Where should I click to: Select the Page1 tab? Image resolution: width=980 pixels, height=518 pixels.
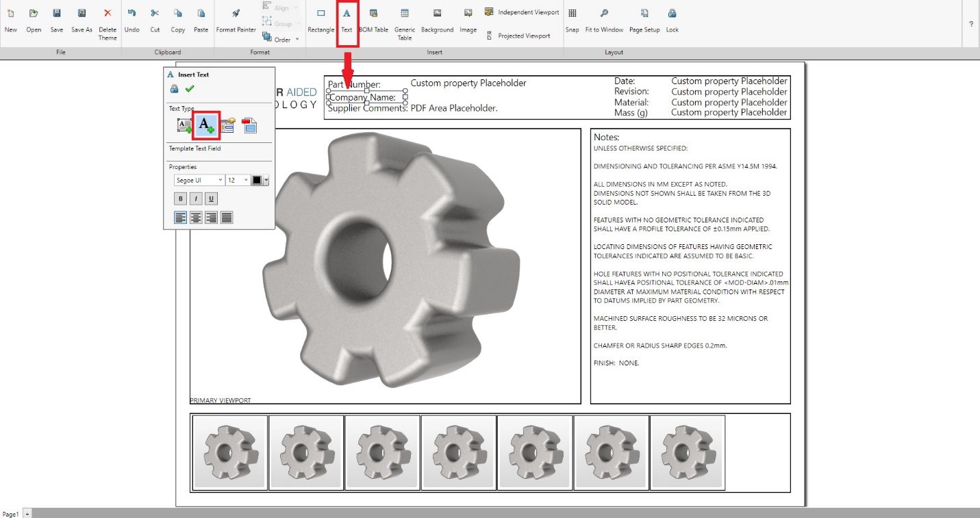11,513
